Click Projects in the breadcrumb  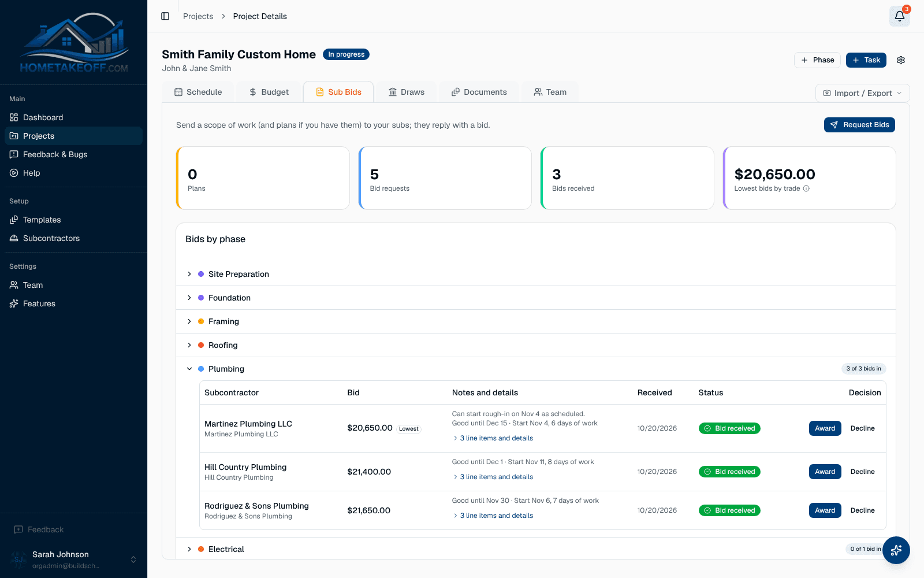click(198, 16)
